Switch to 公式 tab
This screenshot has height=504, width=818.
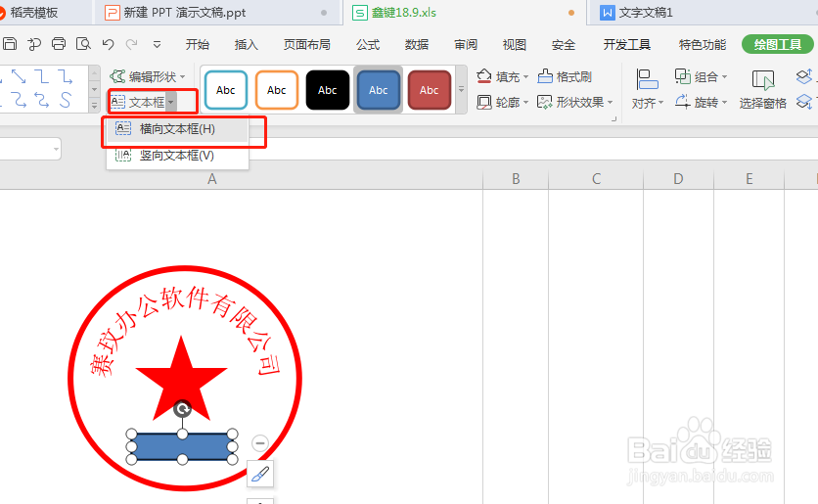click(368, 45)
